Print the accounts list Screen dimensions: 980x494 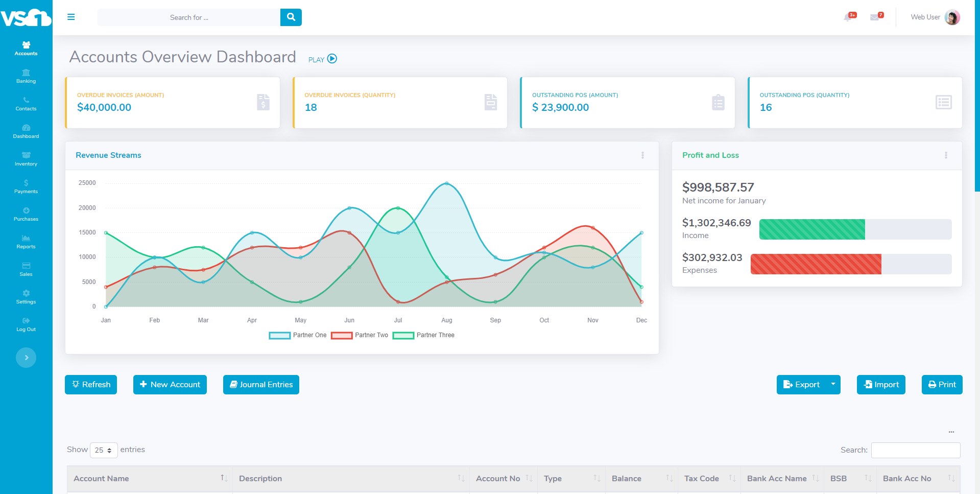[942, 385]
